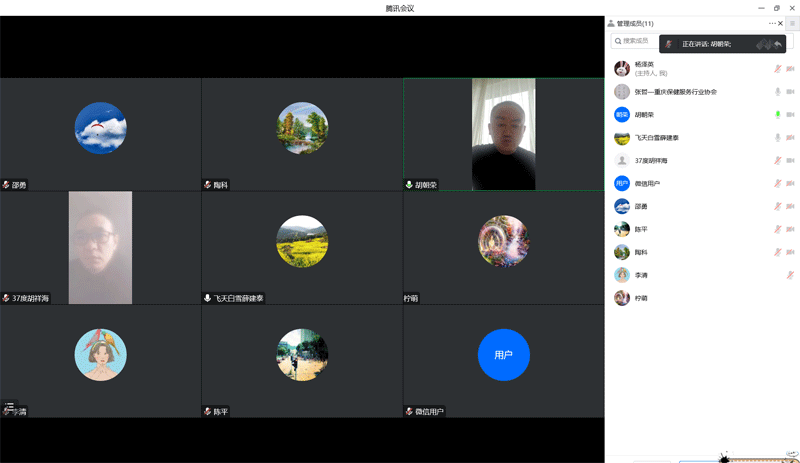
Task: Click the landscape painting avatar in 陶科 tile
Action: pyautogui.click(x=302, y=128)
